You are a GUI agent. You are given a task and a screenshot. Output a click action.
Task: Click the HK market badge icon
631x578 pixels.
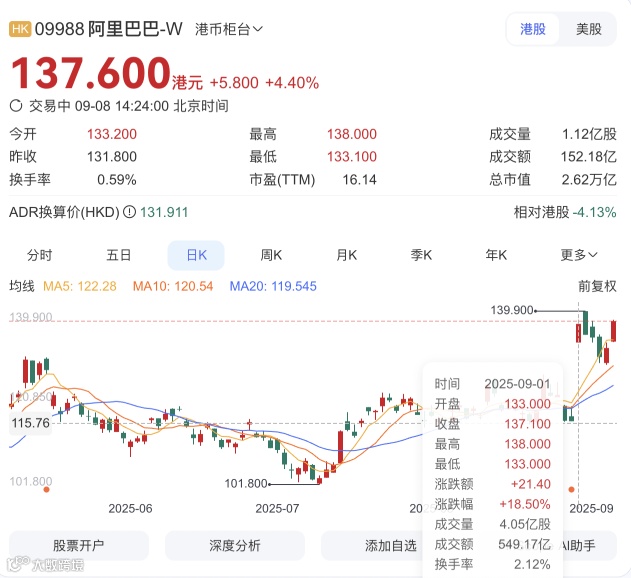pyautogui.click(x=20, y=29)
